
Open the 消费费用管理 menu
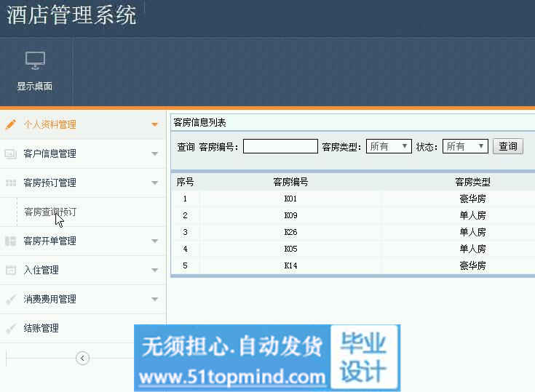click(x=49, y=300)
